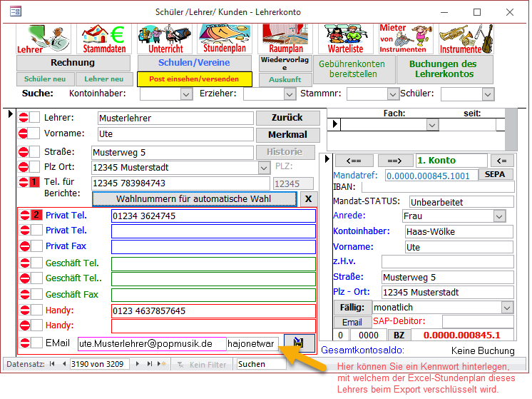Expand the Kontoinhaber search dropdown
This screenshot has width=532, height=399.
186,94
